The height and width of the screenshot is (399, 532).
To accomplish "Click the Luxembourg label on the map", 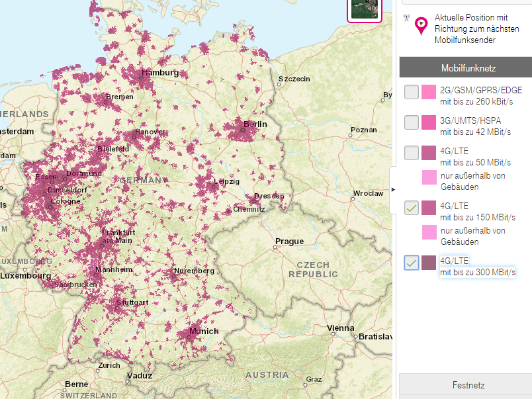I will click(25, 276).
